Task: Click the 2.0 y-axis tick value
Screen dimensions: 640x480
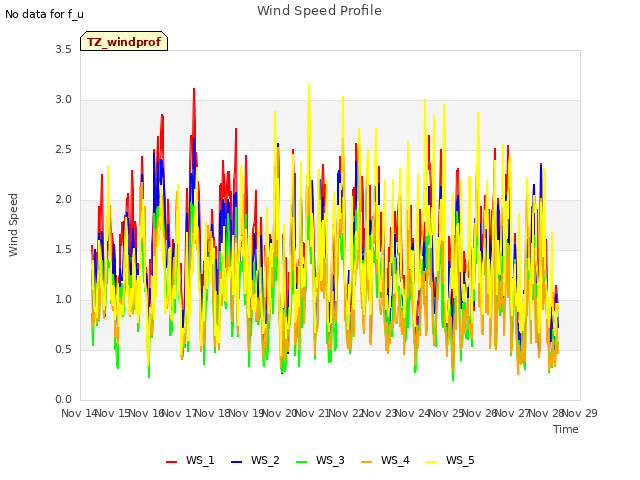Action: (63, 200)
